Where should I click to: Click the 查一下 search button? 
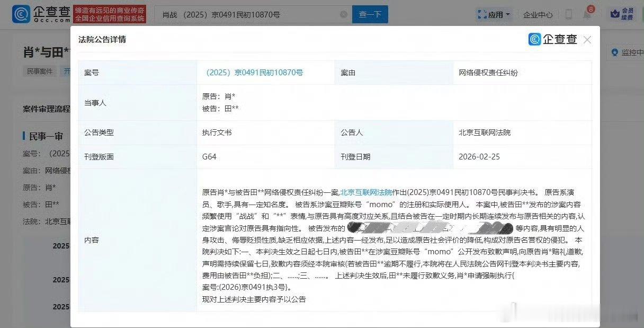[x=370, y=14]
